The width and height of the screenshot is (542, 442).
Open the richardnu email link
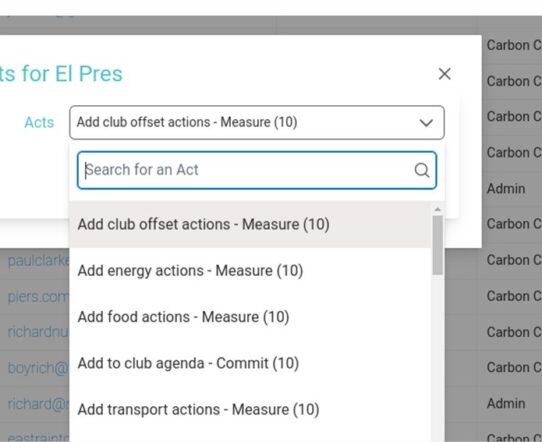point(38,332)
